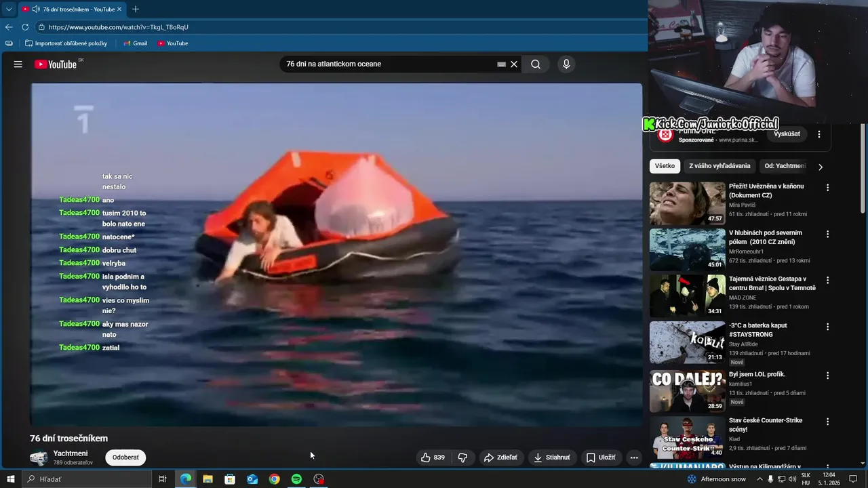Open menu for -3°C a baterka kaput
This screenshot has width=868, height=488.
tap(827, 326)
